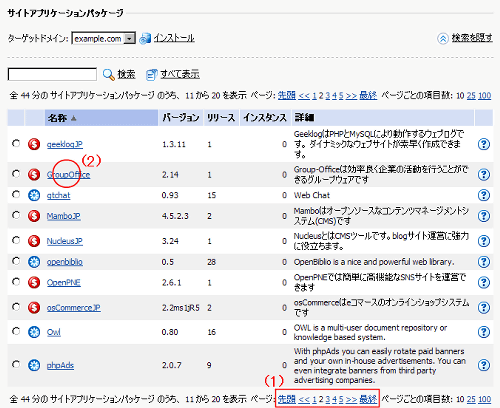Sort by the リリース column header
Viewport: 500px width, 408px height.
221,118
